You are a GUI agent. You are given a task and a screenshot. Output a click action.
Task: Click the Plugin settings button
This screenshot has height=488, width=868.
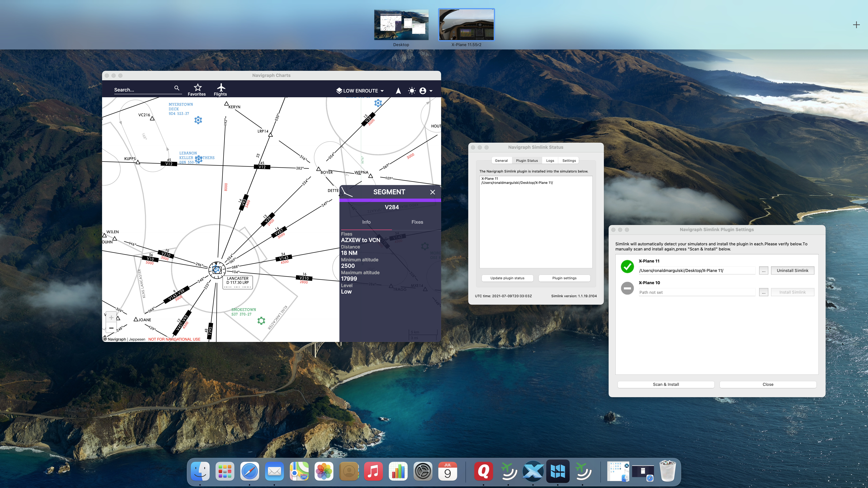564,278
